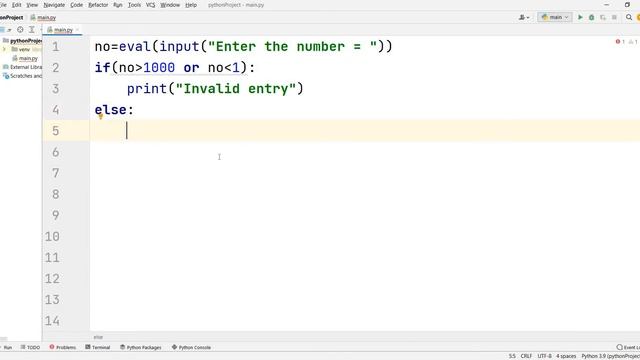Open the VCS menu
This screenshot has height=360, width=640.
coord(150,5)
